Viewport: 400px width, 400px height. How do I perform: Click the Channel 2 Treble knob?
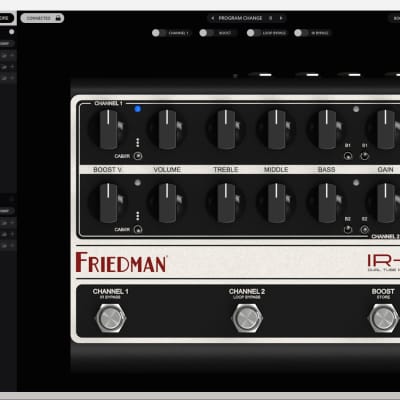[226, 203]
